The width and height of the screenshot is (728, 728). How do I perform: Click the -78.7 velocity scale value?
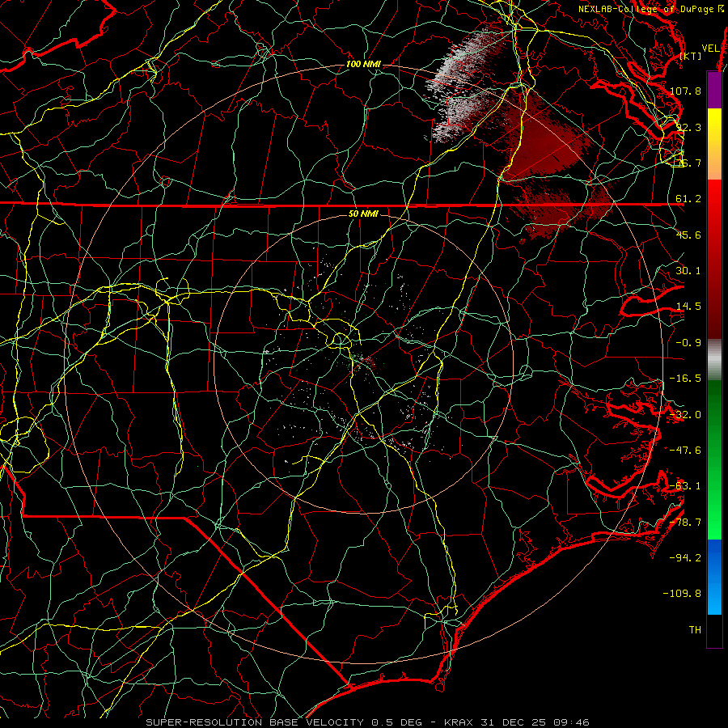coord(686,523)
